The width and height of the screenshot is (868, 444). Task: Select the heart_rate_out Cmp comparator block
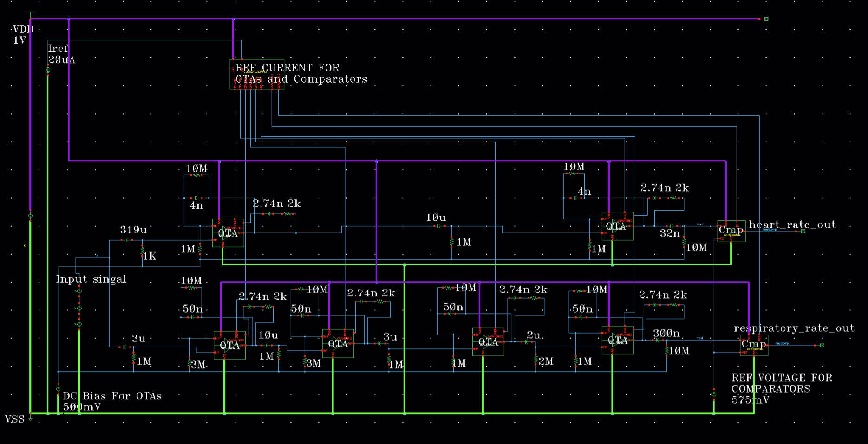(x=731, y=231)
